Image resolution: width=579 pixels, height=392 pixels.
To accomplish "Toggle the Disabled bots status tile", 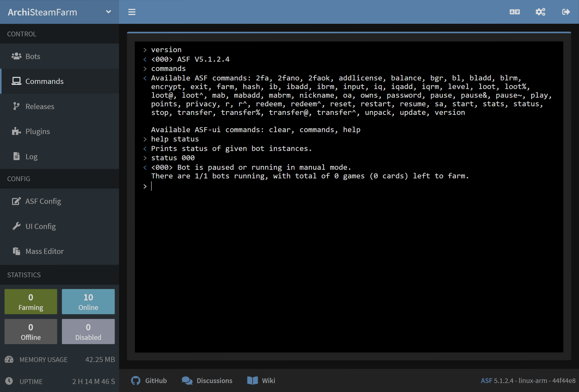I will (88, 331).
